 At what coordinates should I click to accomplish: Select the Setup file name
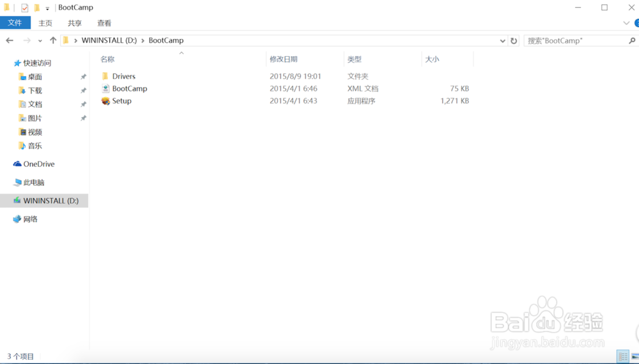(x=122, y=101)
